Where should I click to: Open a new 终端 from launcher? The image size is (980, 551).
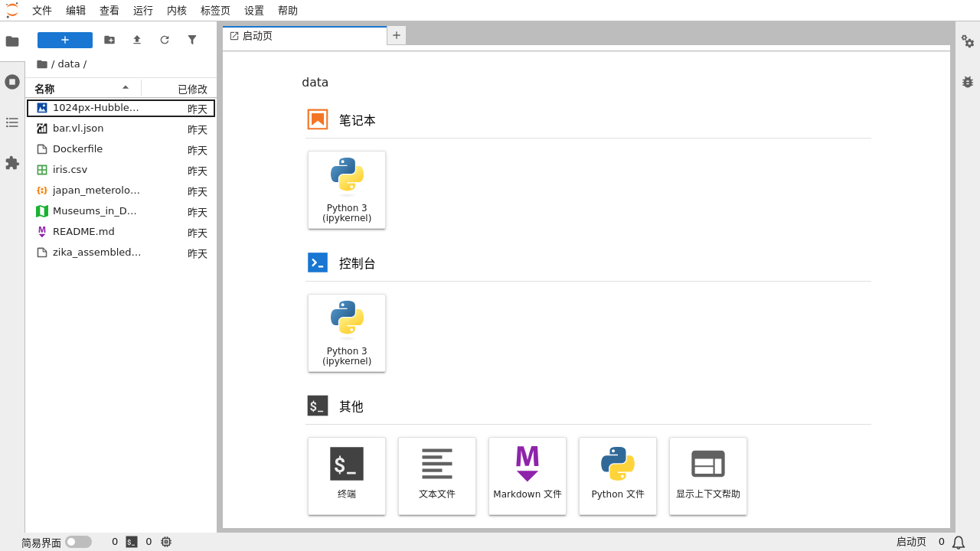pos(347,476)
